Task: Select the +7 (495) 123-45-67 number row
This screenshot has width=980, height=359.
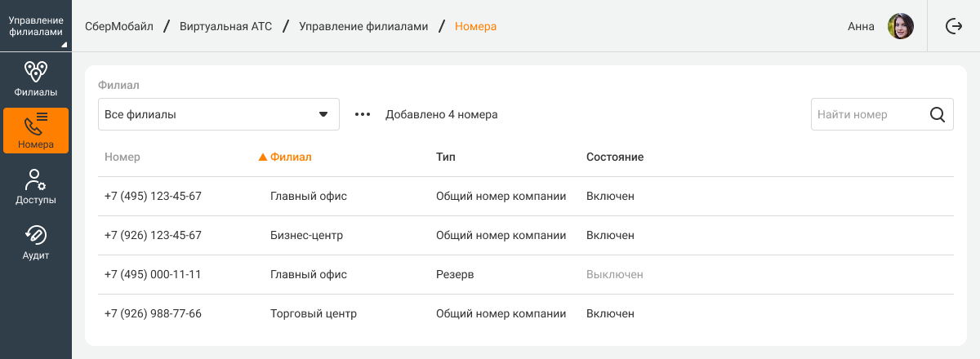Action: [x=153, y=196]
